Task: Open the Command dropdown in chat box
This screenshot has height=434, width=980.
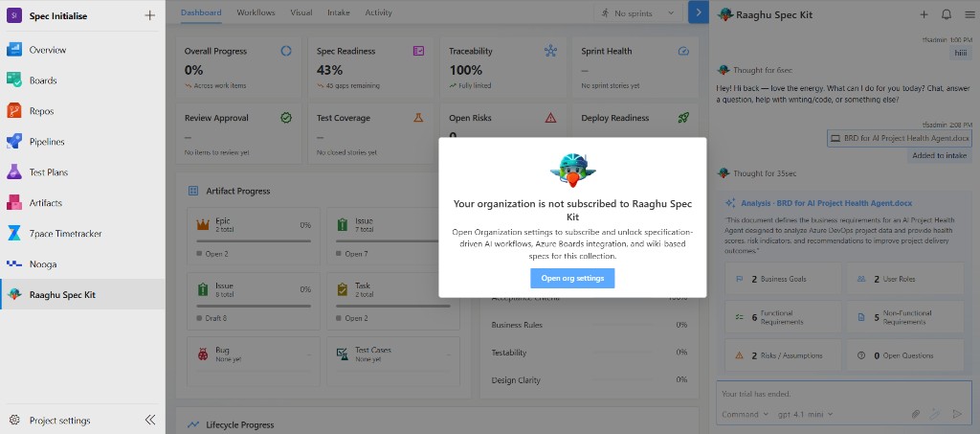Action: [x=745, y=414]
